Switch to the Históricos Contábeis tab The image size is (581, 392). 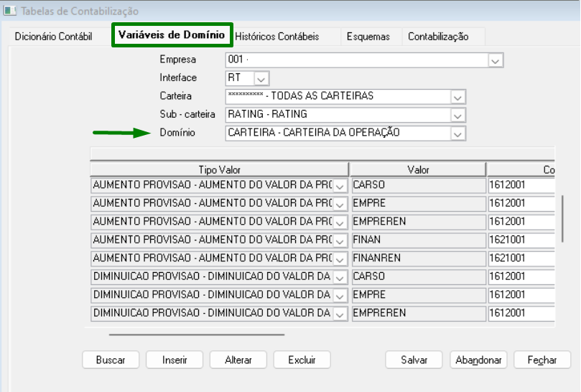(x=276, y=37)
